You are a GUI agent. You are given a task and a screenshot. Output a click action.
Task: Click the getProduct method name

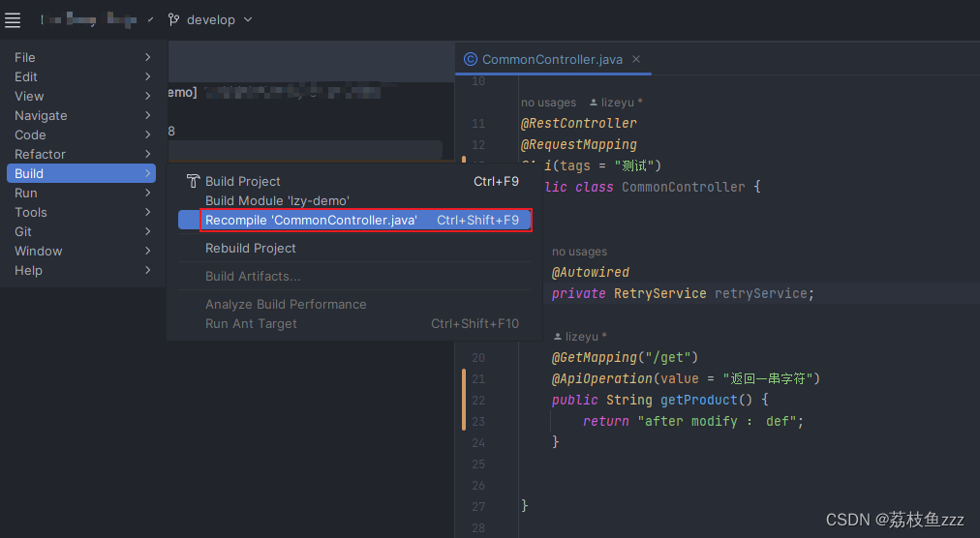699,400
